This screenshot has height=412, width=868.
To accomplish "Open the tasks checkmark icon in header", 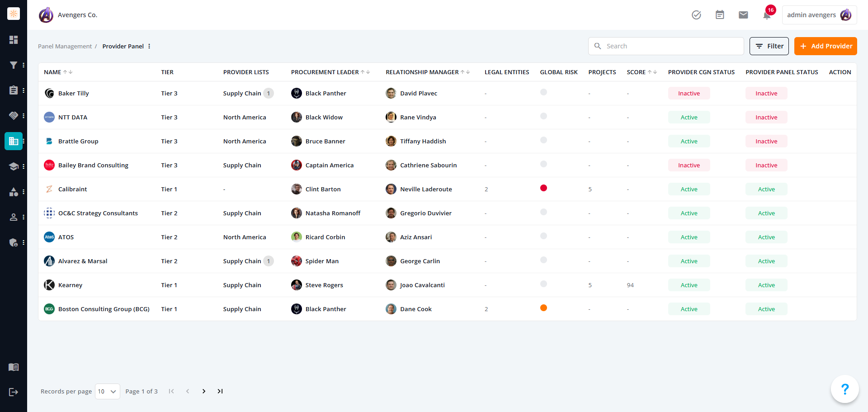I will (696, 15).
